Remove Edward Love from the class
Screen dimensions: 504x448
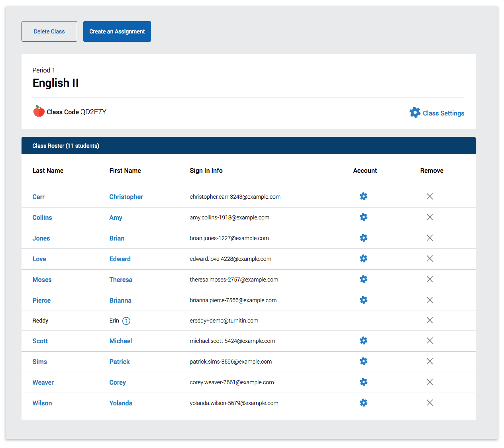[429, 258]
